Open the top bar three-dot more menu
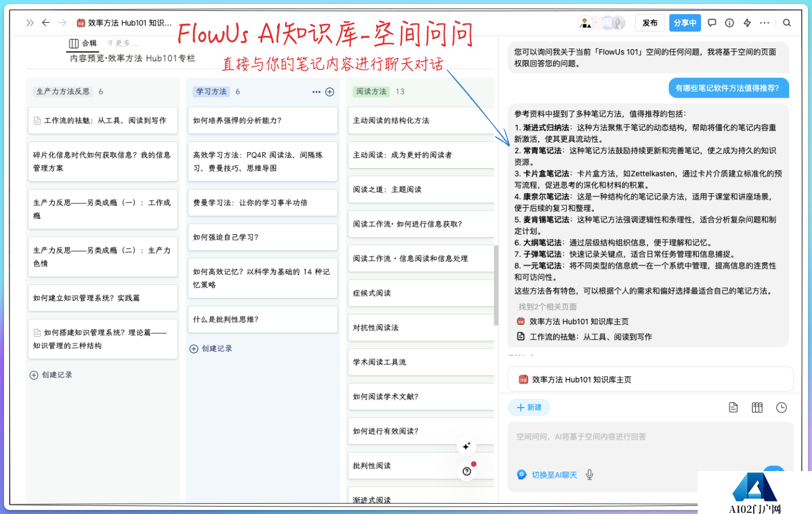Viewport: 812px width, 514px height. click(765, 23)
